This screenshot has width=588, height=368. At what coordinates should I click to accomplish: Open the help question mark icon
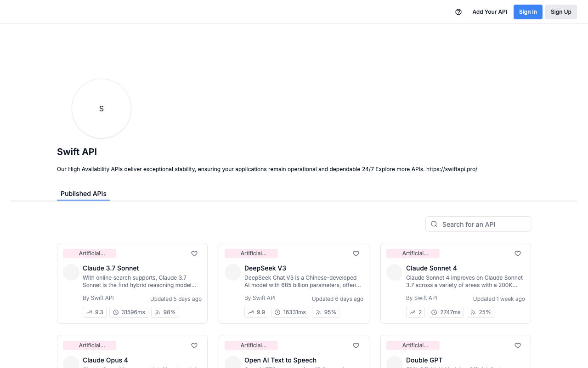coord(458,12)
